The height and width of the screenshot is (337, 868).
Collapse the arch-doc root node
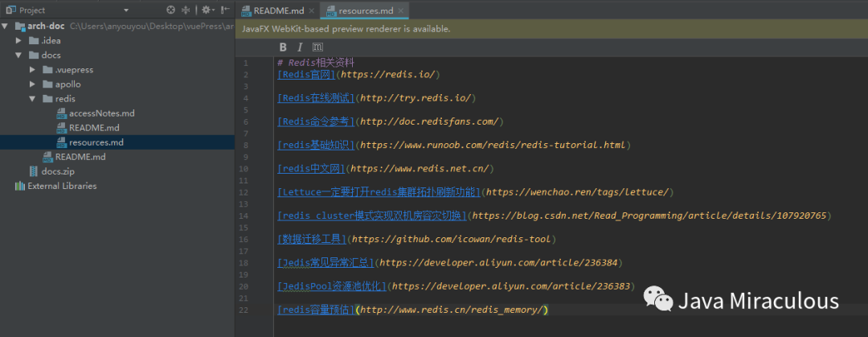click(x=5, y=26)
